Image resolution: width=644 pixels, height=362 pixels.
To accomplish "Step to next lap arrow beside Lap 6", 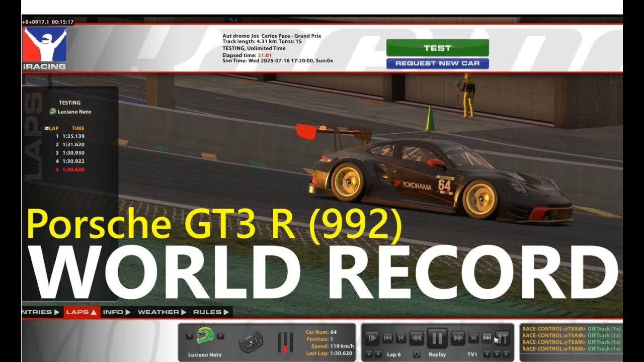I will (x=378, y=354).
